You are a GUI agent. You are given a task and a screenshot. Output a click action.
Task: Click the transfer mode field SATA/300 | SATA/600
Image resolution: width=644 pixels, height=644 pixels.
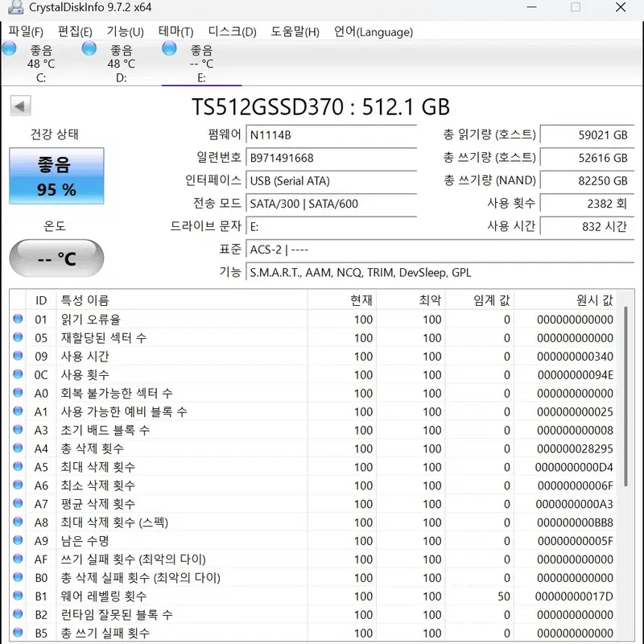331,204
